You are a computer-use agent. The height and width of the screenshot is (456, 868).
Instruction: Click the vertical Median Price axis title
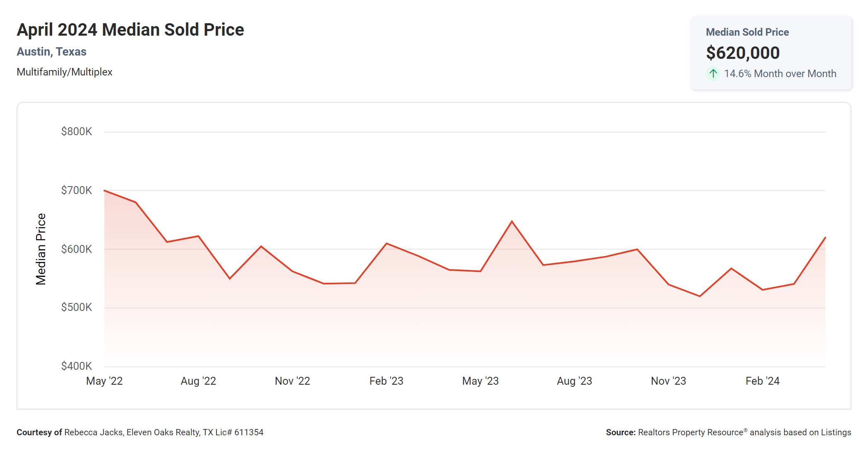click(41, 249)
